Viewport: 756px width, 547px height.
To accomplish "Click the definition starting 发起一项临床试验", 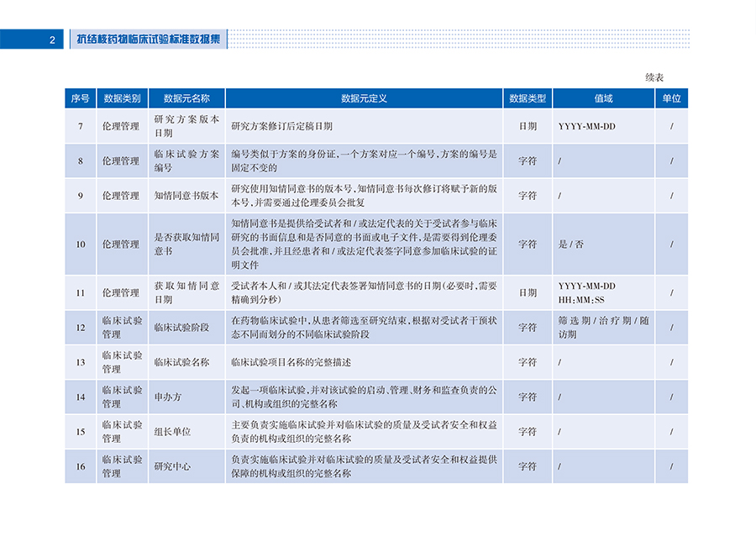I will (364, 397).
